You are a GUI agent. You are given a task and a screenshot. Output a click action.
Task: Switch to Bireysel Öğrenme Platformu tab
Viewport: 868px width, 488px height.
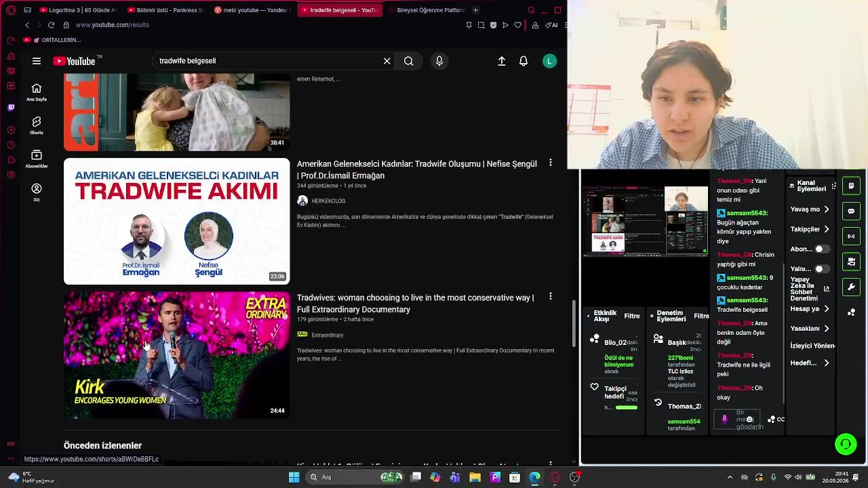pyautogui.click(x=426, y=10)
